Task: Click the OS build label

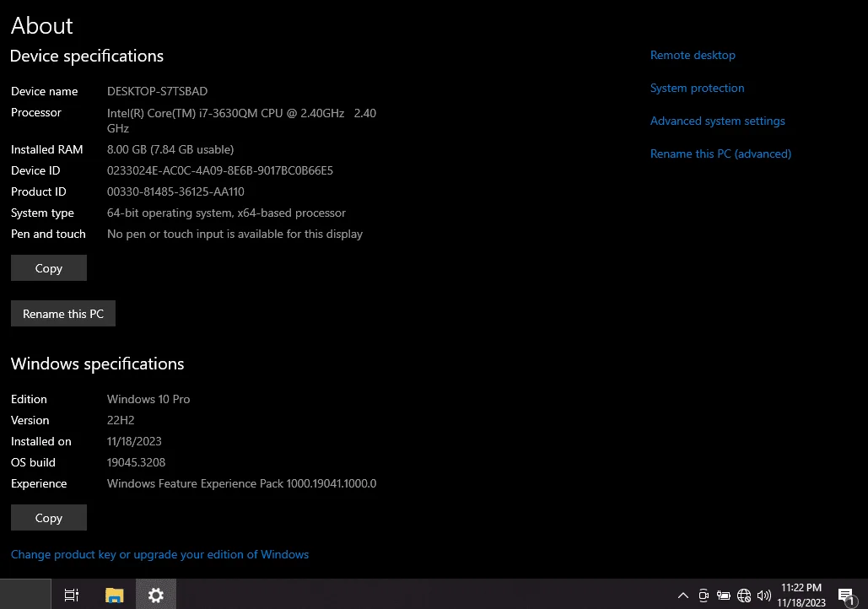Action: coord(33,462)
